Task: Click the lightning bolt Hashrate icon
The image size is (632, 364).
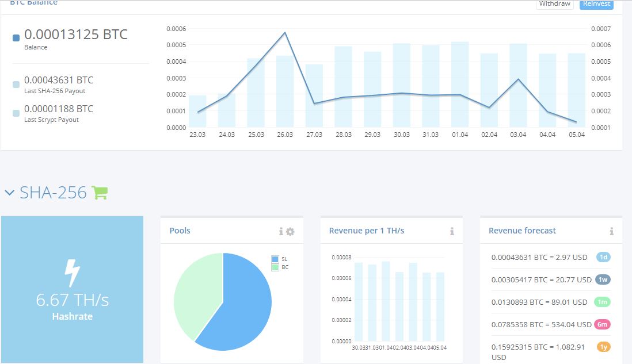Action: pyautogui.click(x=73, y=273)
